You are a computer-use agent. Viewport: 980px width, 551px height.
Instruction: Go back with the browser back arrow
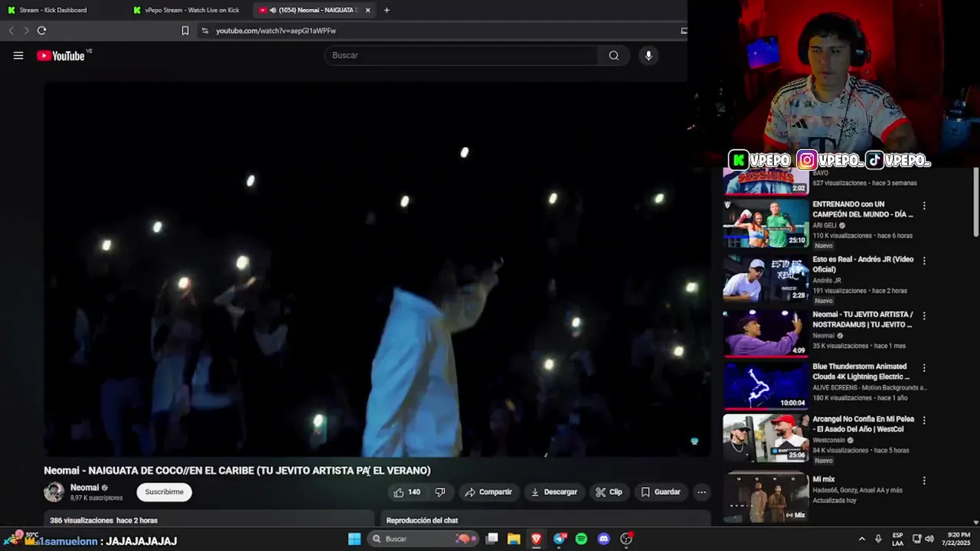tap(11, 31)
